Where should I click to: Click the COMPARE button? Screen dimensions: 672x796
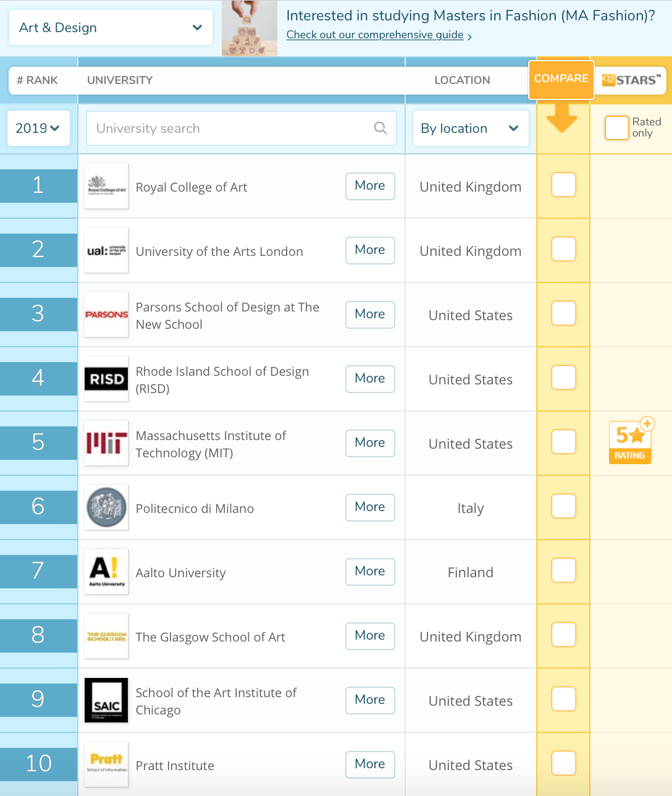click(561, 79)
